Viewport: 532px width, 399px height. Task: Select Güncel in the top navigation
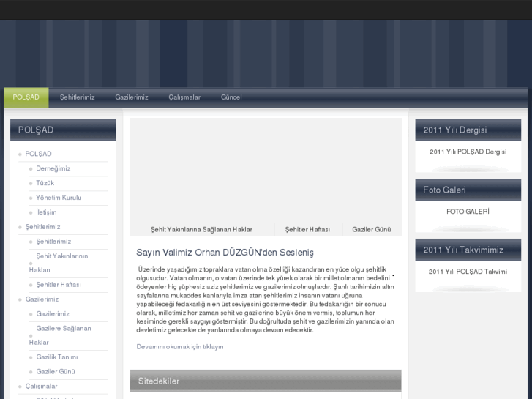(231, 97)
